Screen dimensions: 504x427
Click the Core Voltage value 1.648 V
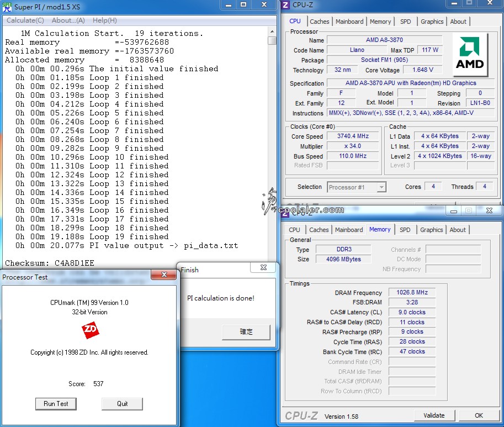point(423,70)
